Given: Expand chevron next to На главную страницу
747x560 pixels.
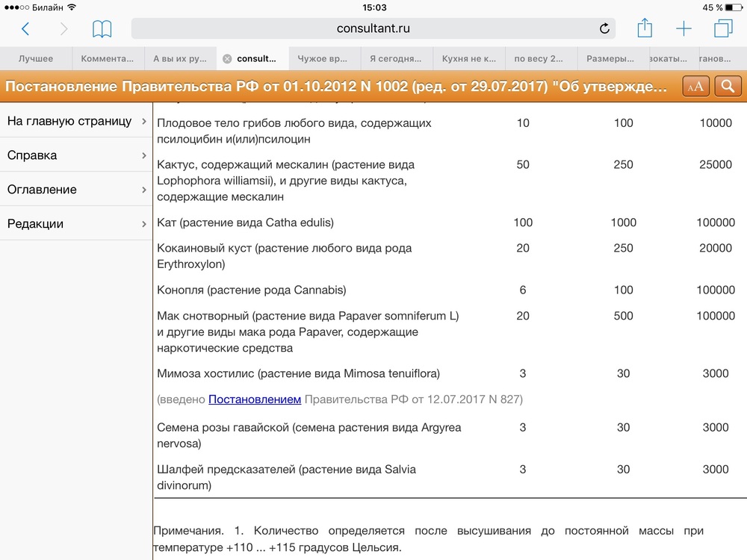Looking at the screenshot, I should pyautogui.click(x=144, y=122).
